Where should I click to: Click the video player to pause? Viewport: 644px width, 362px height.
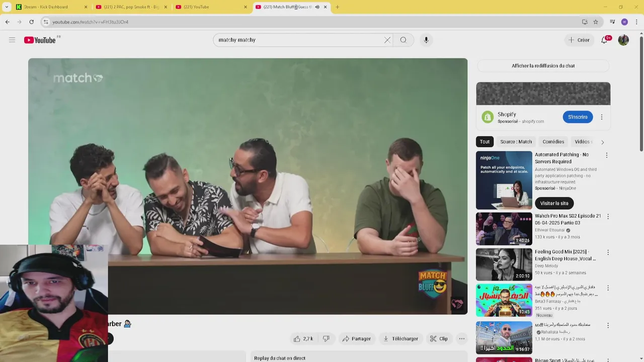(x=248, y=187)
